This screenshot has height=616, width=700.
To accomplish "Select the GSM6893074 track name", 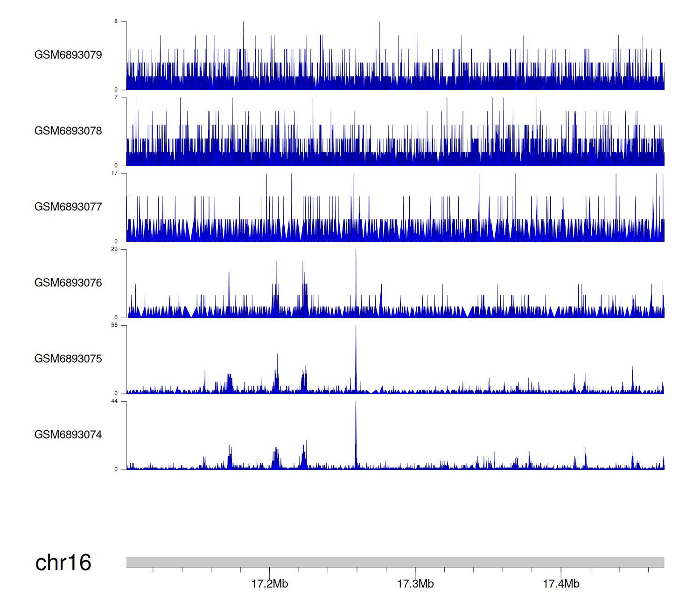I will click(x=68, y=435).
